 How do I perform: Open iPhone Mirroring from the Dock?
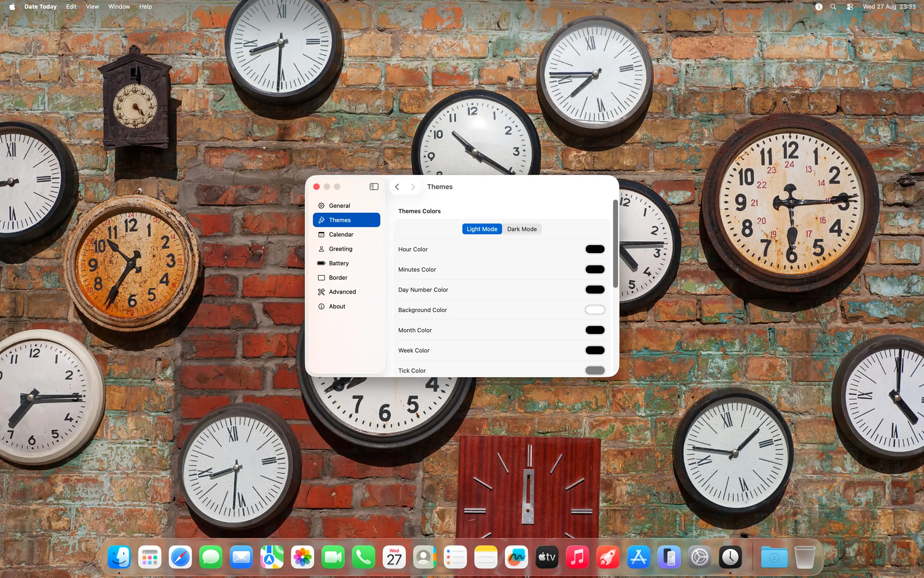coord(669,557)
